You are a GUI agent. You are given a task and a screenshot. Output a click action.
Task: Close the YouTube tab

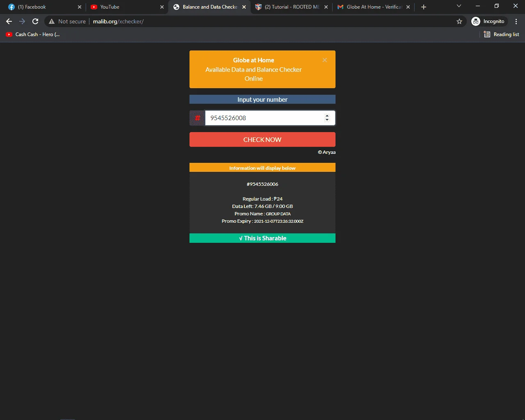pyautogui.click(x=162, y=7)
